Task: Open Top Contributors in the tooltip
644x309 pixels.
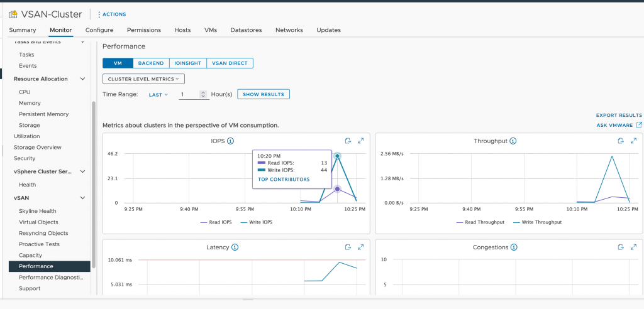Action: click(x=284, y=180)
